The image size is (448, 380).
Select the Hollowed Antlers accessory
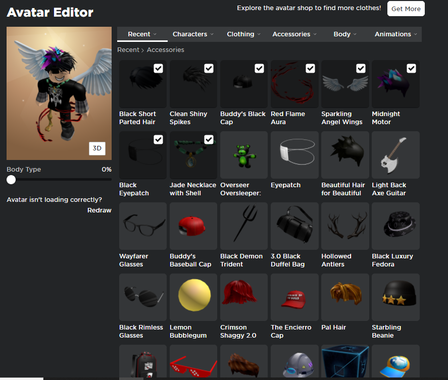click(345, 226)
